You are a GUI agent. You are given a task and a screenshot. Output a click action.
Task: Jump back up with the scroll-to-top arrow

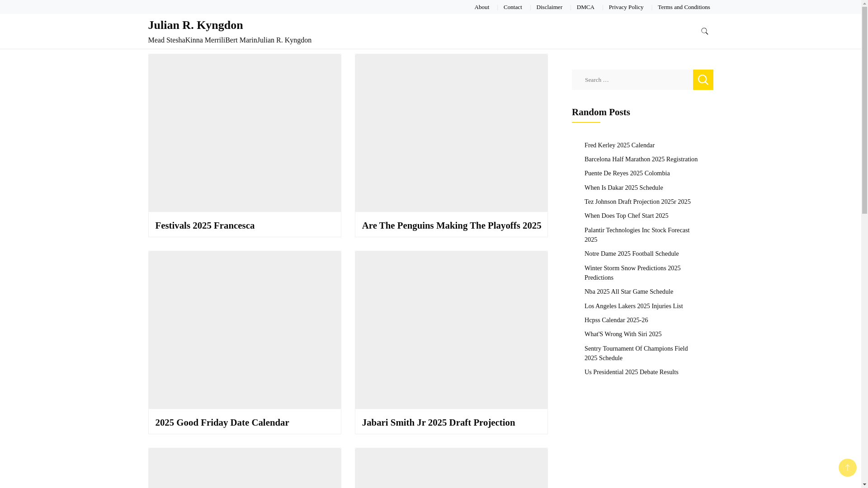coord(847,468)
